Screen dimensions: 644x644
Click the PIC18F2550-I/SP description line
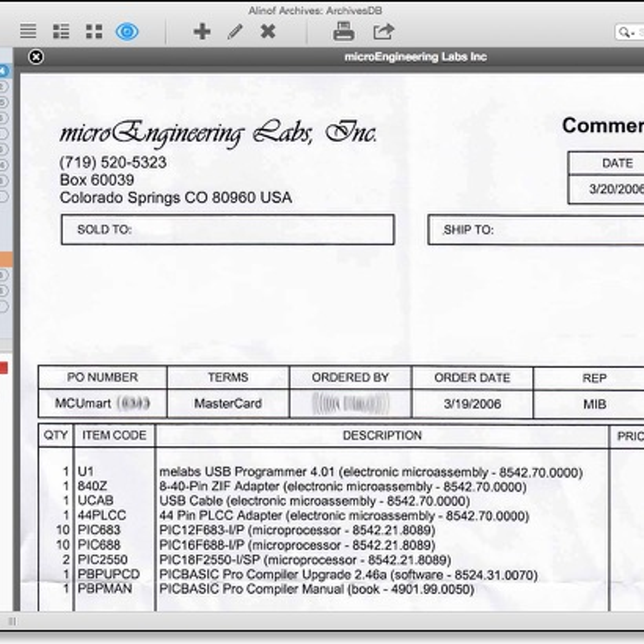[305, 560]
